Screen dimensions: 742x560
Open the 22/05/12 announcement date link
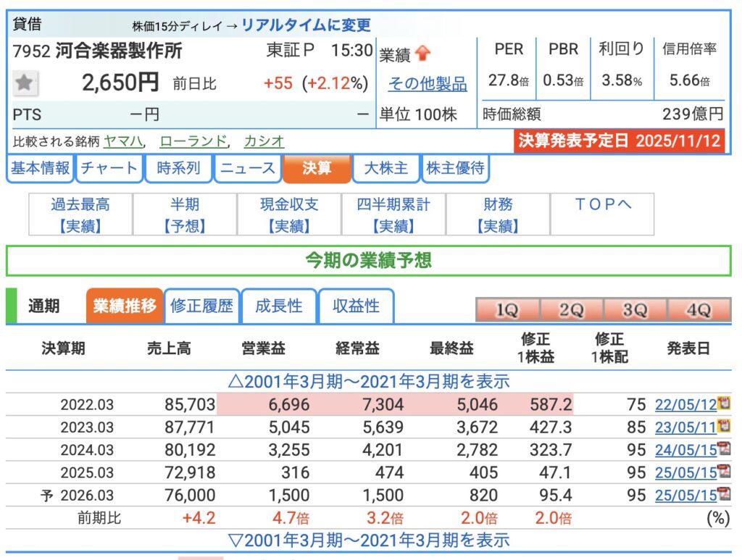coord(685,404)
